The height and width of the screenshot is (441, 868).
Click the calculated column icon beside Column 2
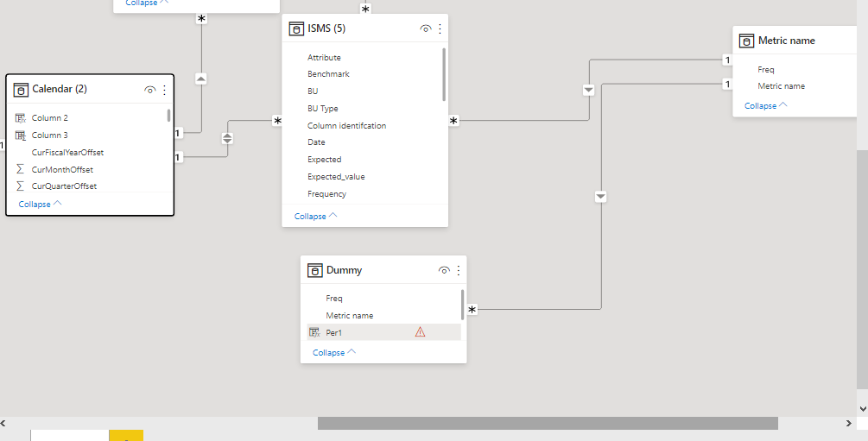(x=21, y=118)
